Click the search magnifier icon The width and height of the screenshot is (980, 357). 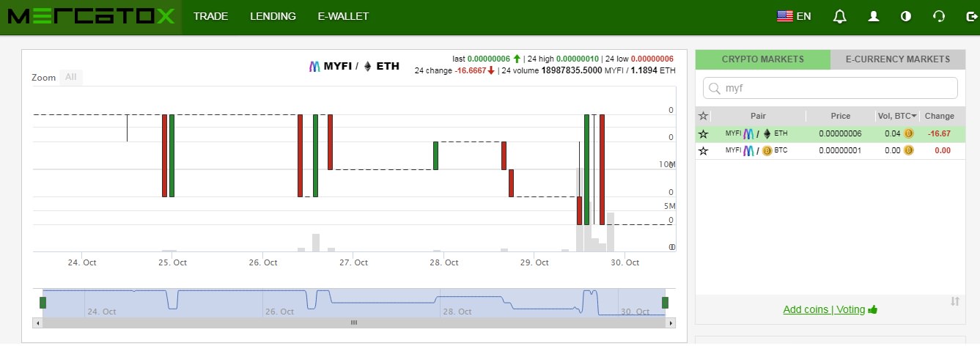714,89
